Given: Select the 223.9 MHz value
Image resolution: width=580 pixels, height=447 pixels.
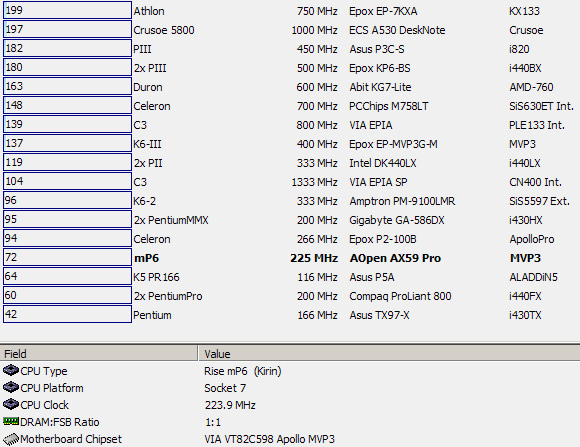Looking at the screenshot, I should (x=230, y=405).
